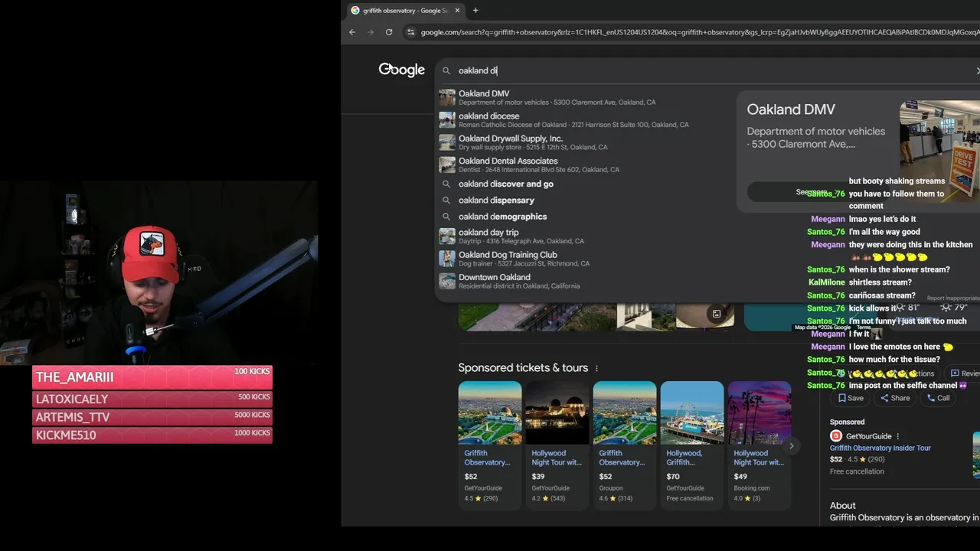The image size is (980, 551).
Task: Click the Share button in the knowledge panel
Action: (895, 398)
